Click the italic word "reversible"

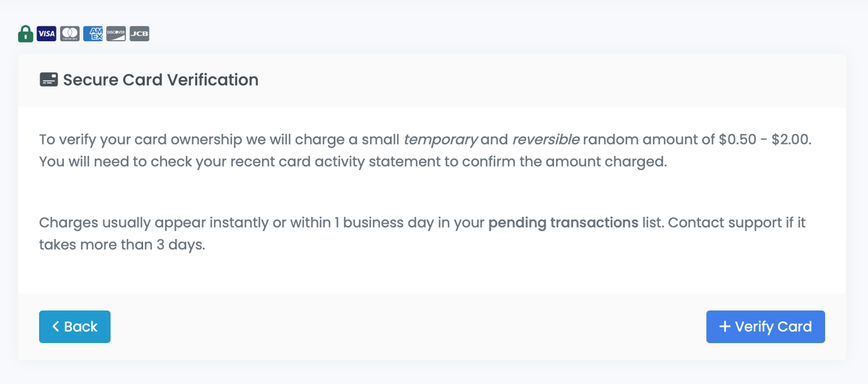click(x=546, y=139)
